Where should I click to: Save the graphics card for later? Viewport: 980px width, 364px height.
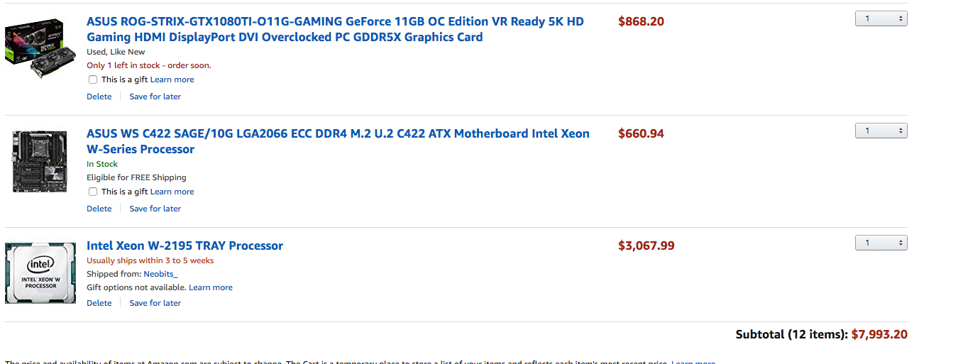pyautogui.click(x=155, y=96)
